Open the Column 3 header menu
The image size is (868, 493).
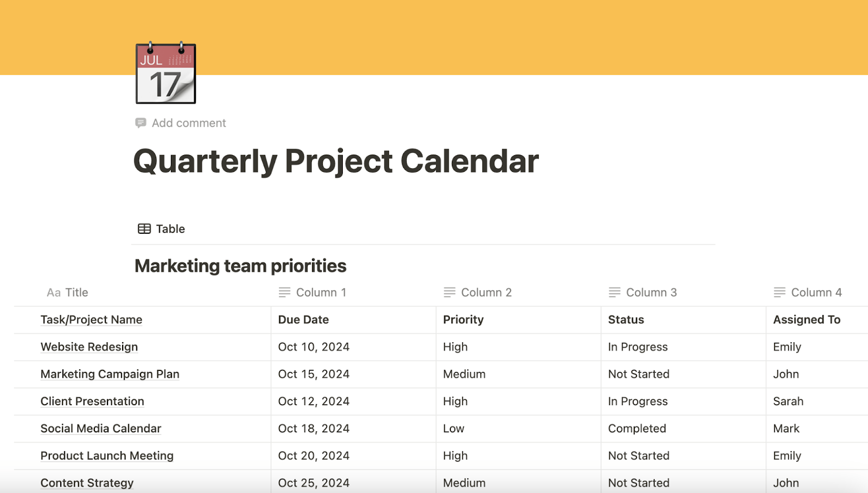651,292
